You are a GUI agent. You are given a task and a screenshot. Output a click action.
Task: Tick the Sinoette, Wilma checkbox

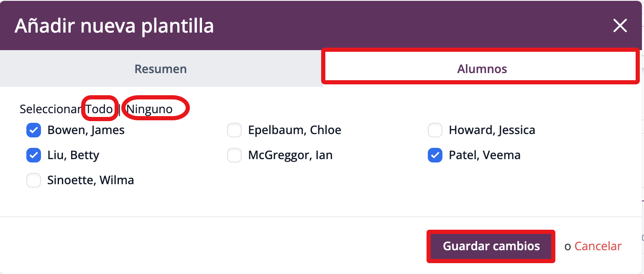pos(33,180)
